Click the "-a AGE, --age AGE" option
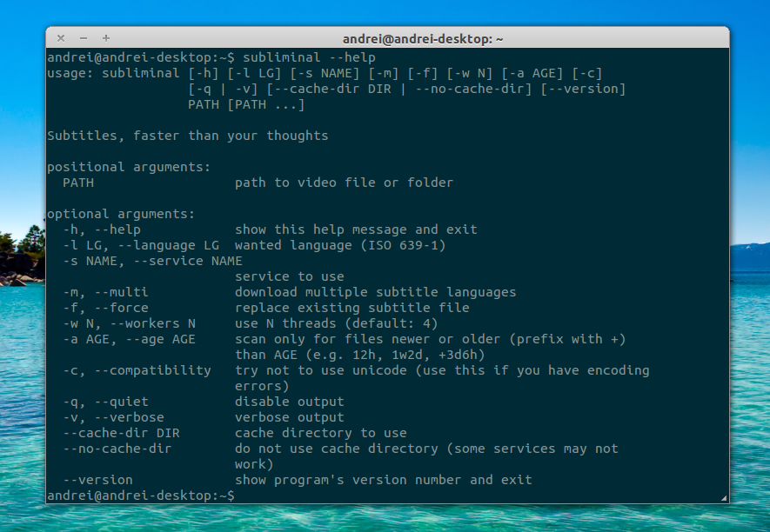Viewport: 770px width, 532px height. pyautogui.click(x=129, y=340)
